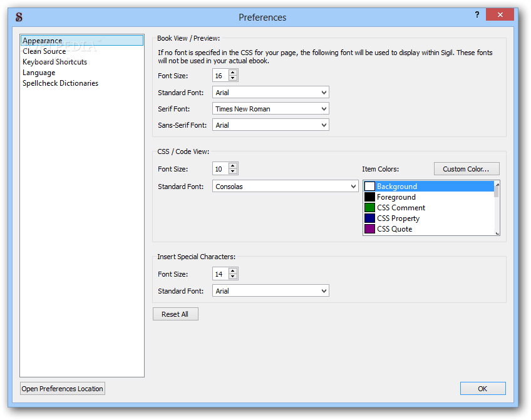This screenshot has height=420, width=531.
Task: Decrease the Code View font size
Action: (x=233, y=172)
